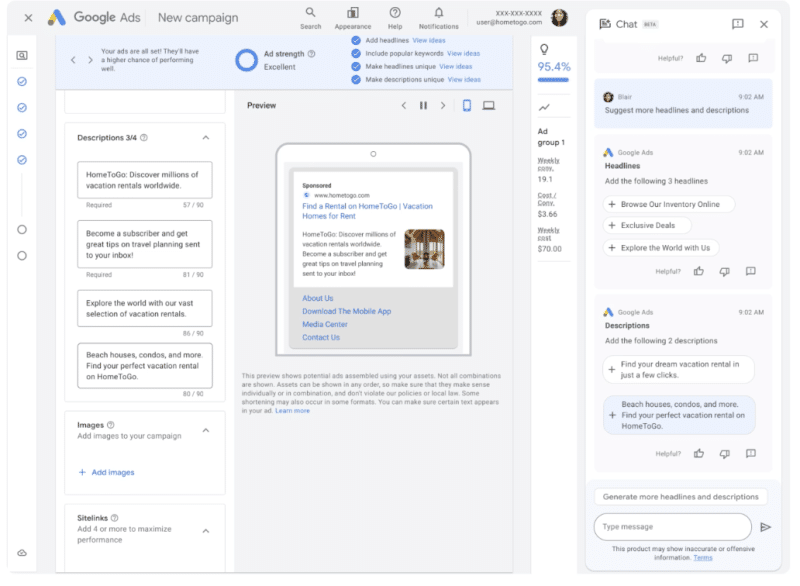The height and width of the screenshot is (586, 800).
Task: Click first empty step circle in sidebar
Action: pyautogui.click(x=22, y=230)
